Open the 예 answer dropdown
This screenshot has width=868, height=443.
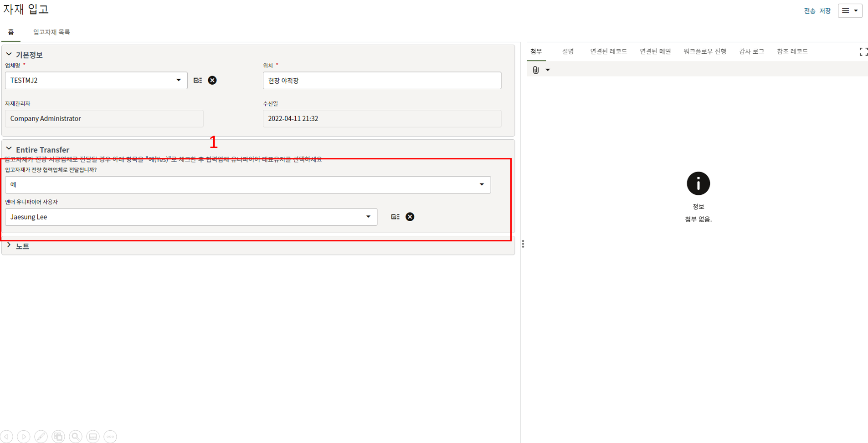(481, 185)
